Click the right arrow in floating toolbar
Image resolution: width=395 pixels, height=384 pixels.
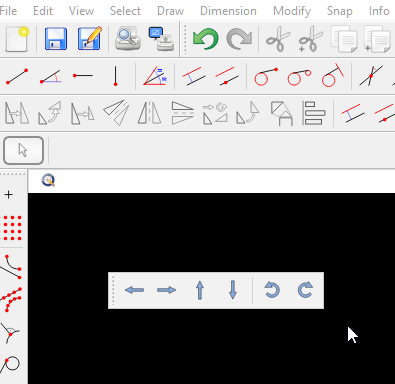pos(166,290)
